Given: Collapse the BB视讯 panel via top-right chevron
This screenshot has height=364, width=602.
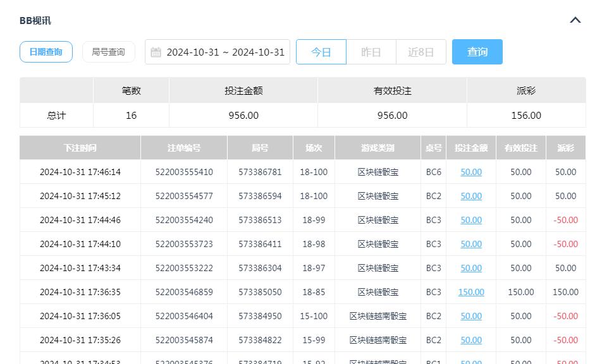Looking at the screenshot, I should (x=575, y=20).
